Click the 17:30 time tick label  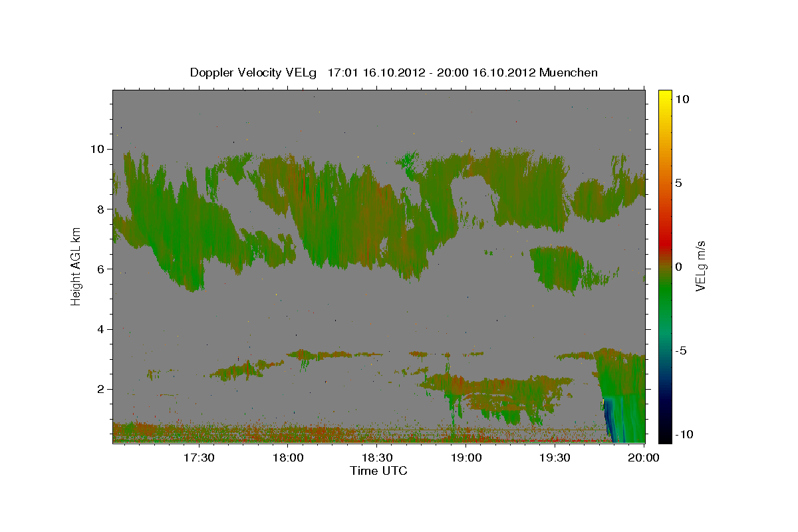click(x=199, y=458)
